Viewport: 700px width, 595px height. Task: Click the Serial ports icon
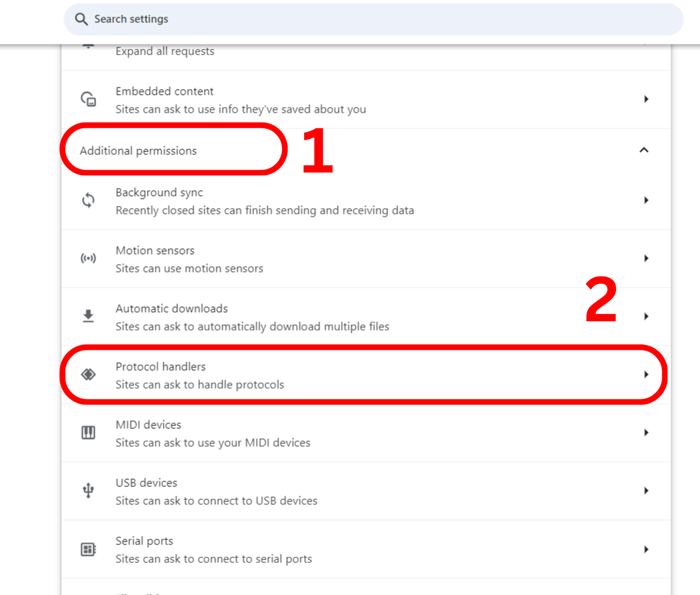click(88, 549)
